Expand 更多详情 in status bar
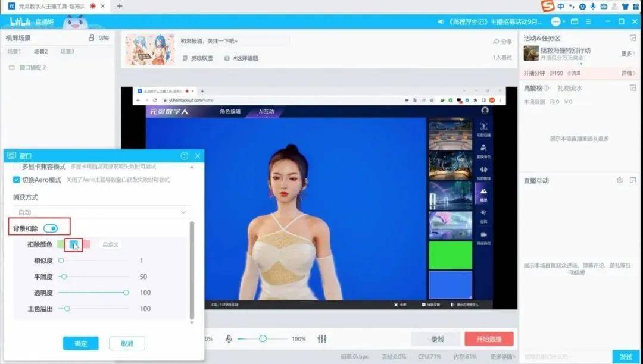643x364 pixels. click(502, 357)
